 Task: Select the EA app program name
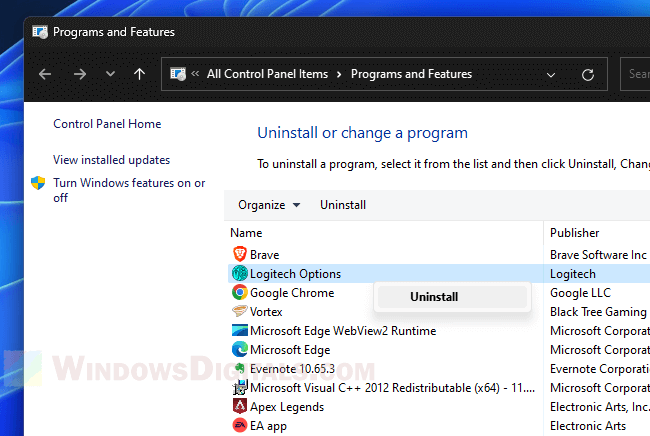click(268, 426)
